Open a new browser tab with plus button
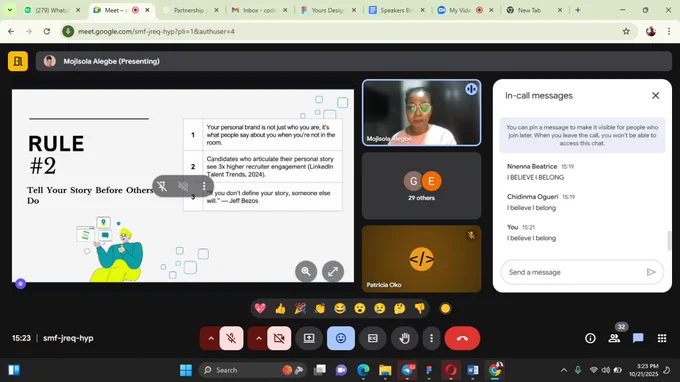This screenshot has width=680, height=382. pyautogui.click(x=578, y=10)
